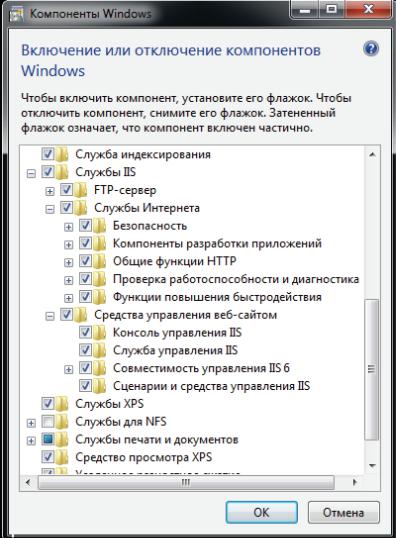Select the Служба индексирования label
Image resolution: width=396 pixels, height=538 pixels.
coord(143,154)
